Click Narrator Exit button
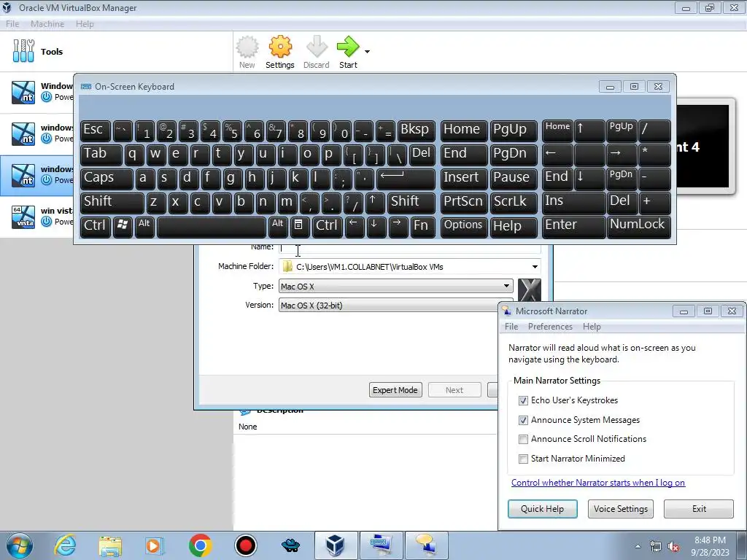 point(699,508)
